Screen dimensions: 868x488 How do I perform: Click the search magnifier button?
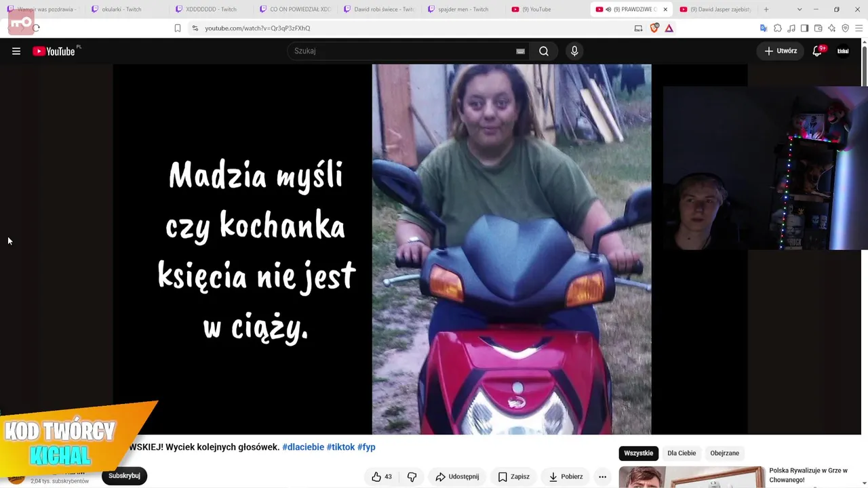[544, 51]
